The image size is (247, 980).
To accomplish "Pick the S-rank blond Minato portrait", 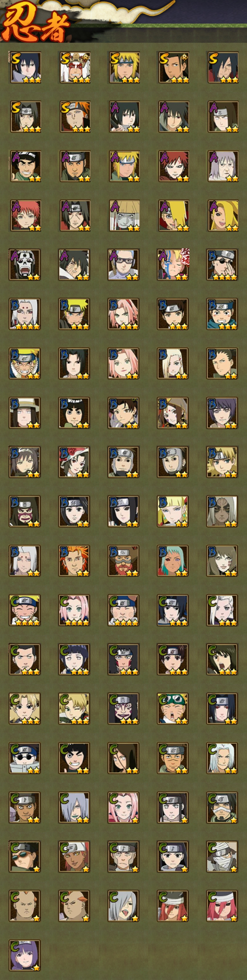I will point(124,67).
